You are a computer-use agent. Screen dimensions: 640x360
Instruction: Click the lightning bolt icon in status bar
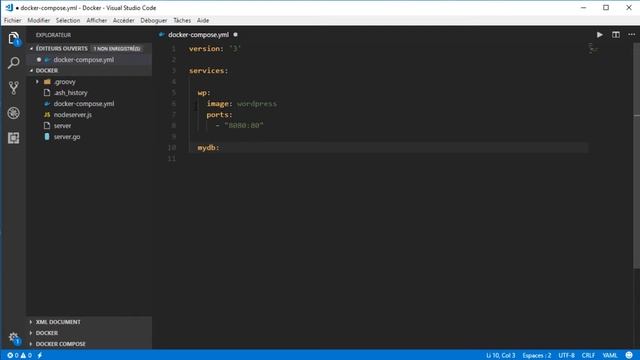(40, 356)
